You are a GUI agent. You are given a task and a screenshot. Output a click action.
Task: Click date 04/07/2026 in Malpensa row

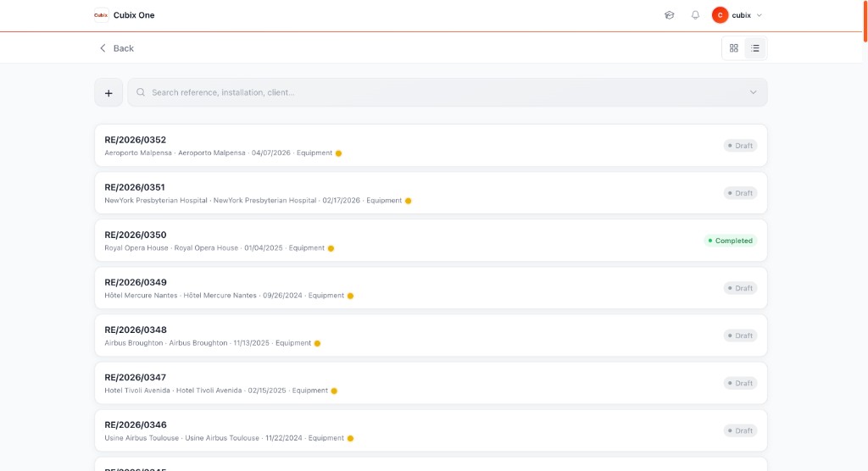(270, 152)
